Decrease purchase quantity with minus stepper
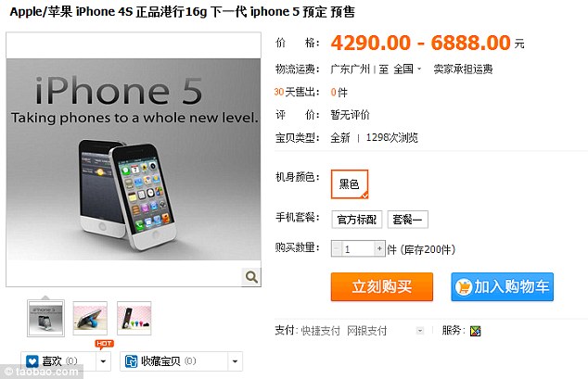The width and height of the screenshot is (588, 379). pyautogui.click(x=337, y=248)
